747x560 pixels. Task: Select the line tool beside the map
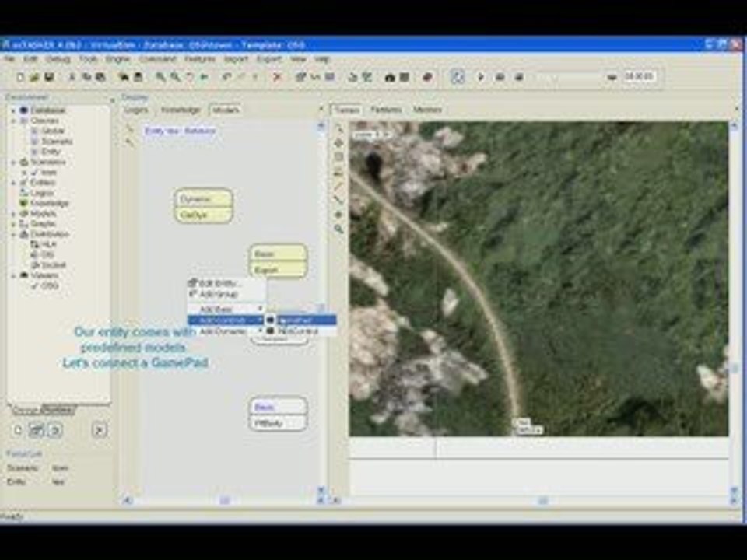[x=338, y=186]
